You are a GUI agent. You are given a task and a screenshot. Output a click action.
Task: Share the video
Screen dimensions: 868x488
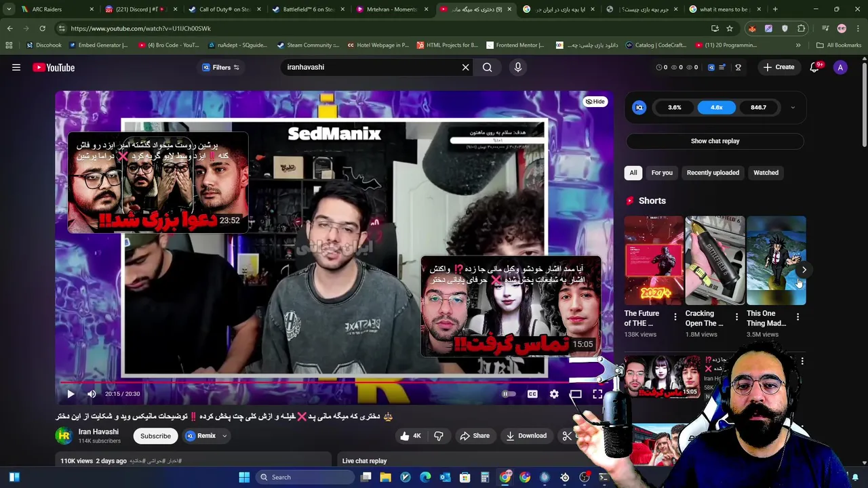click(x=475, y=436)
